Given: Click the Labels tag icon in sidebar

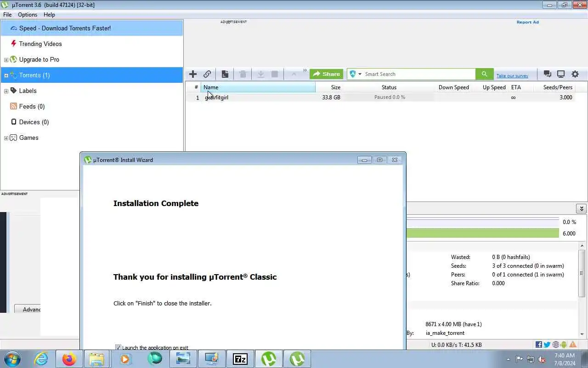Looking at the screenshot, I should pyautogui.click(x=13, y=91).
